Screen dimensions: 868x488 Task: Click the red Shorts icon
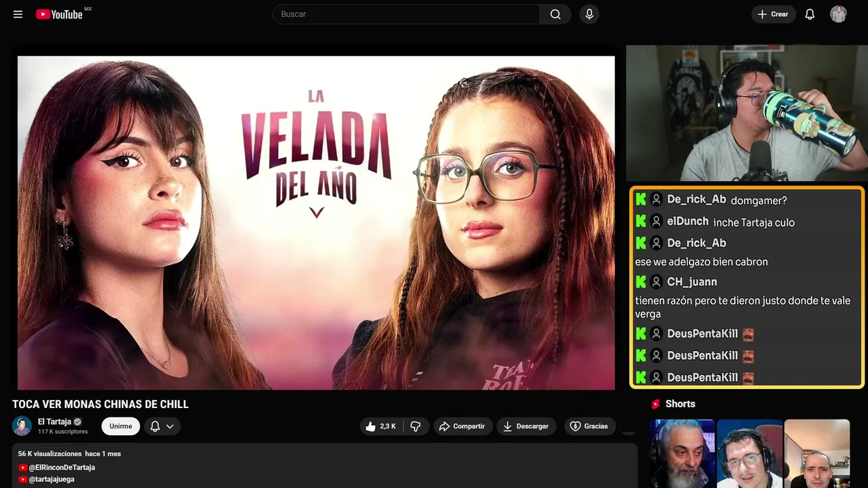point(656,404)
